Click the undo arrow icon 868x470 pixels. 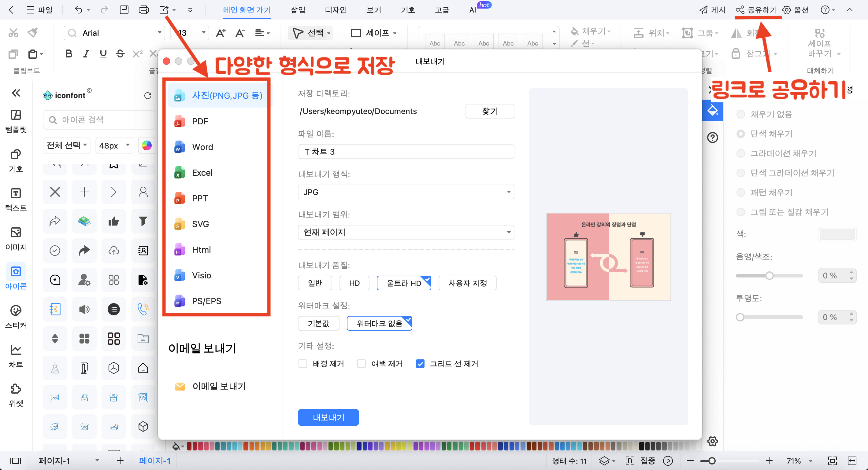click(x=78, y=10)
